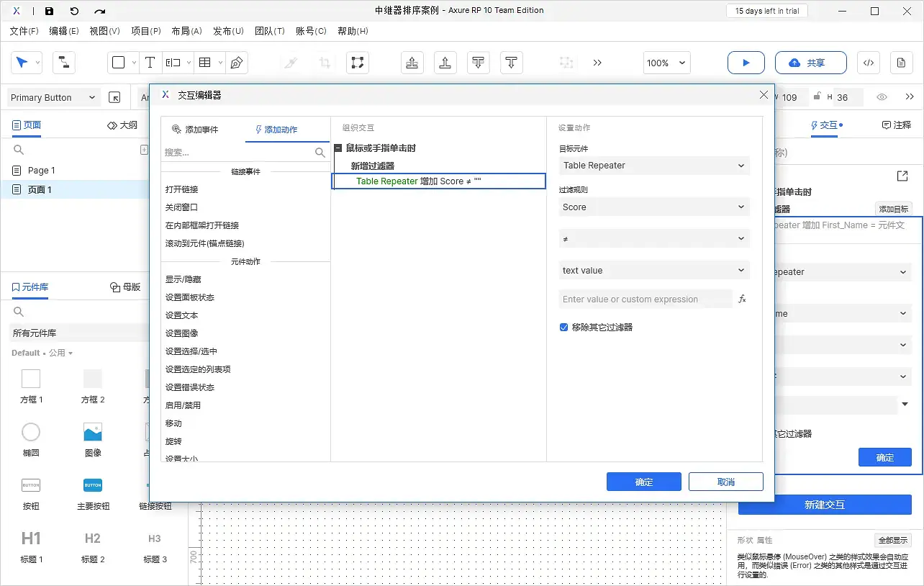Image resolution: width=924 pixels, height=586 pixels.
Task: Open the 项目(P) menu
Action: 146,31
